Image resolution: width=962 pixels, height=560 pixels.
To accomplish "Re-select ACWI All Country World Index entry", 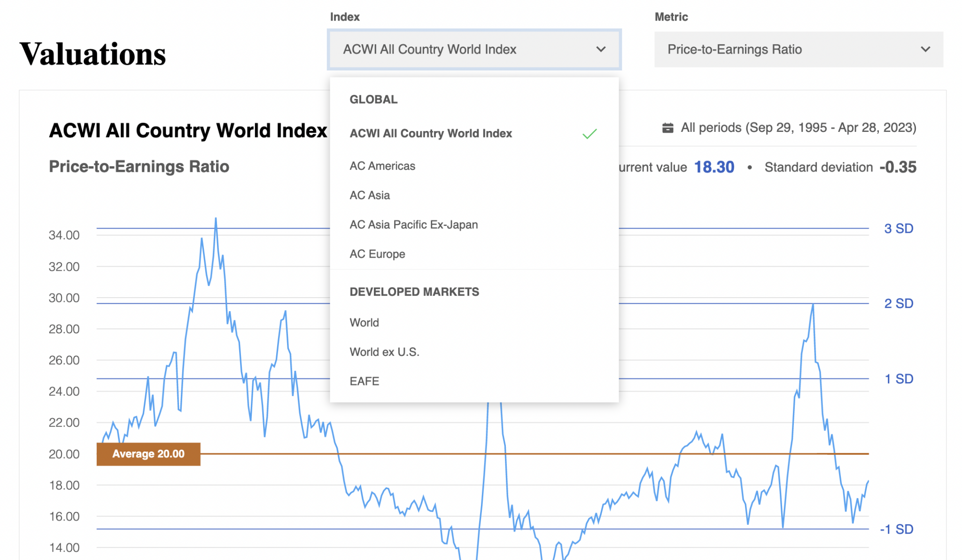I will 431,133.
